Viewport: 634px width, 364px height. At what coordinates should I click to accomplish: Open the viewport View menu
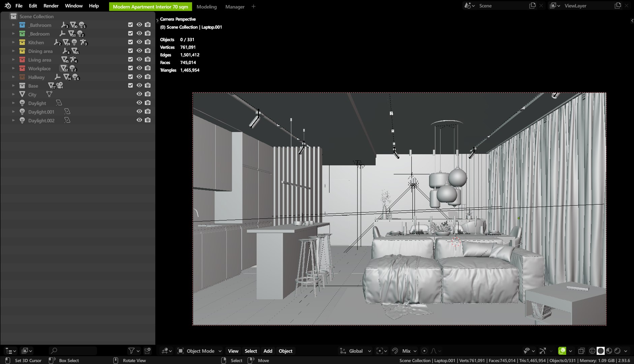(x=233, y=351)
